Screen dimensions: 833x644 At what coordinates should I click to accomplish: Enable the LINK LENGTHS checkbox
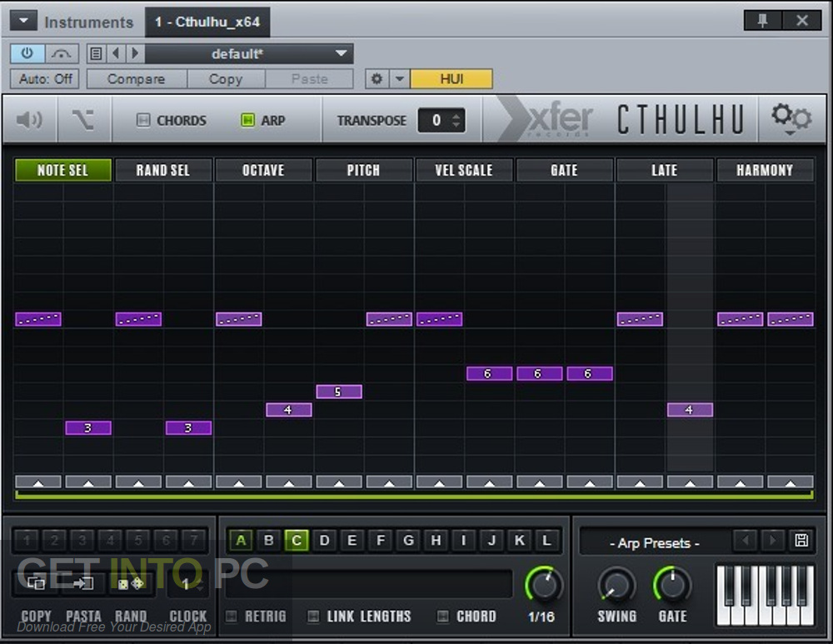point(314,617)
